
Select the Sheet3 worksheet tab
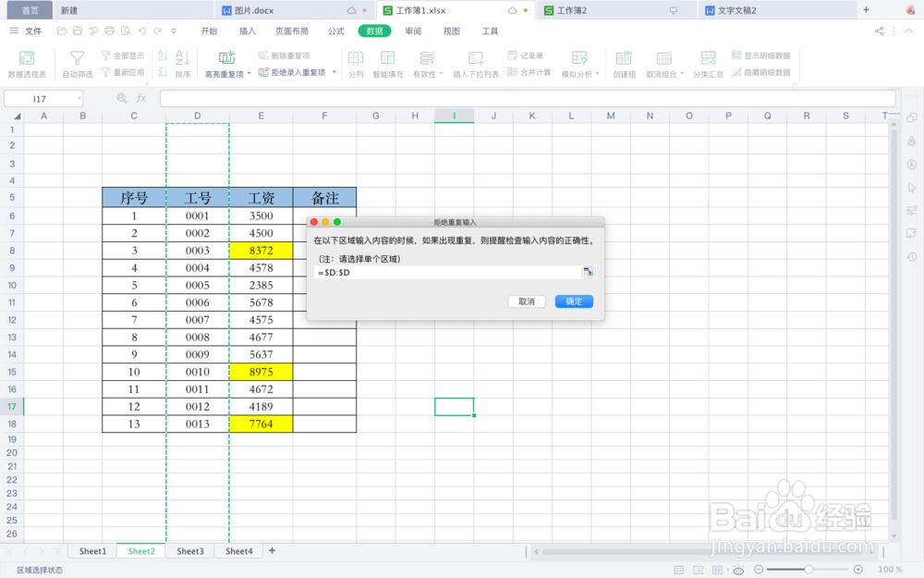click(x=189, y=550)
